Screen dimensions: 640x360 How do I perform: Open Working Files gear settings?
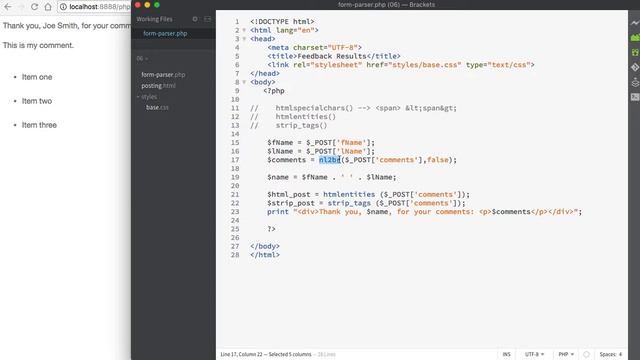coord(195,19)
